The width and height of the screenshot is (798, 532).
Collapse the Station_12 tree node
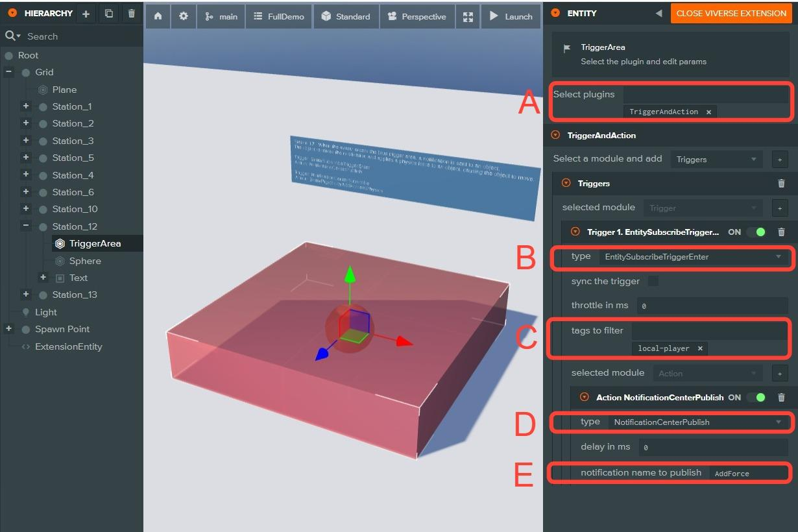coord(26,226)
